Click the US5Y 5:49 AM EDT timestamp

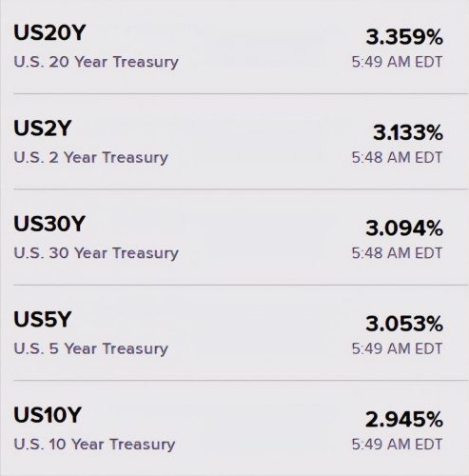[397, 348]
